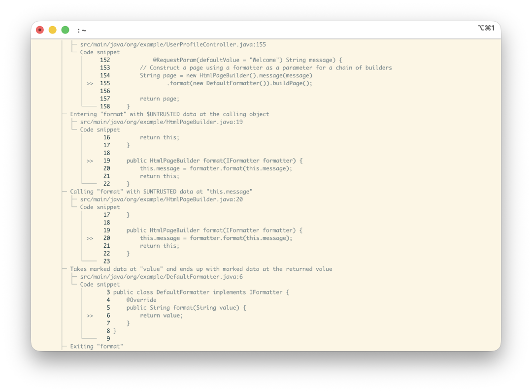Viewport: 532px width, 392px height.
Task: Click the terminal title text in the title bar
Action: coord(82,31)
